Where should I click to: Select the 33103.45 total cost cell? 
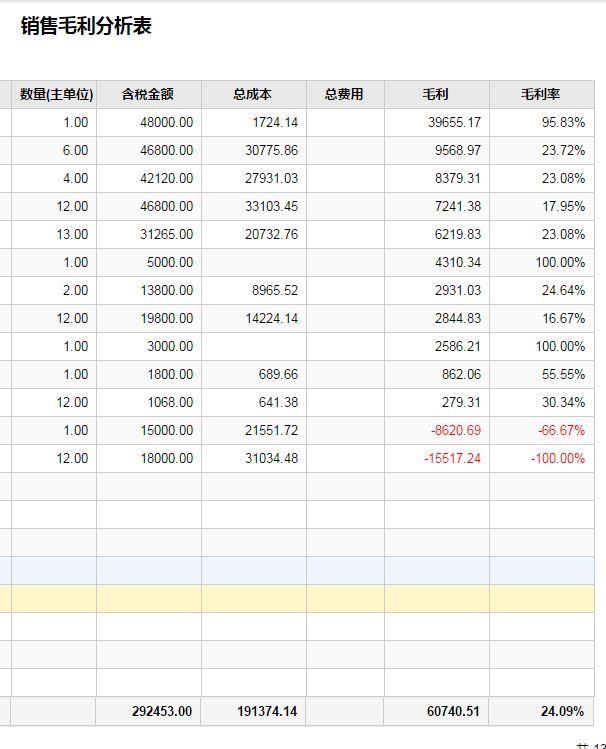tap(254, 207)
